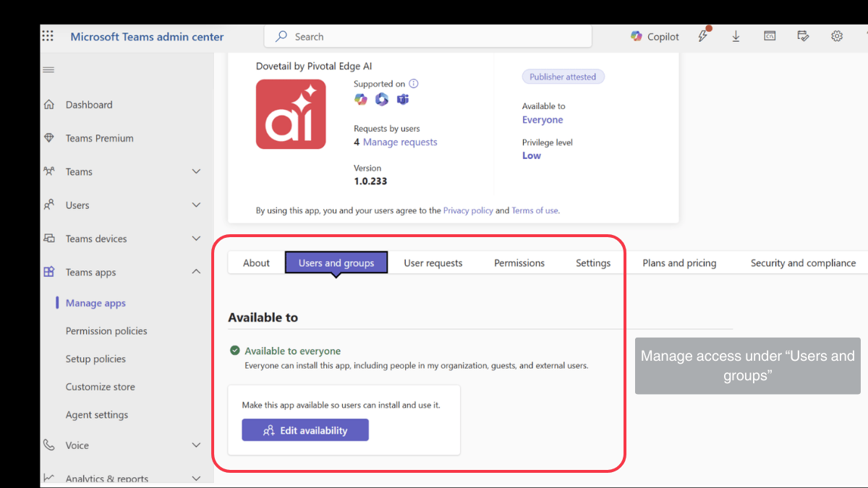Image resolution: width=868 pixels, height=488 pixels.
Task: Expand the Users navigation section
Action: tap(196, 205)
